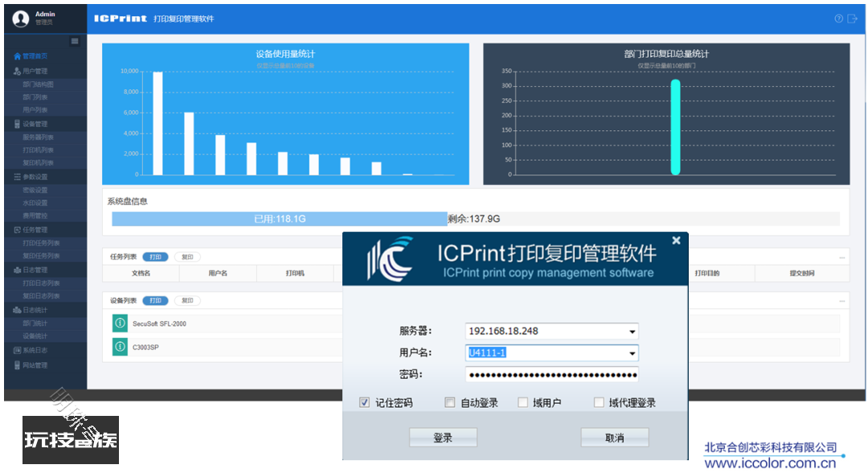The image size is (868, 473).
Task: Click the 网站管理 icon in sidebar
Action: [17, 365]
